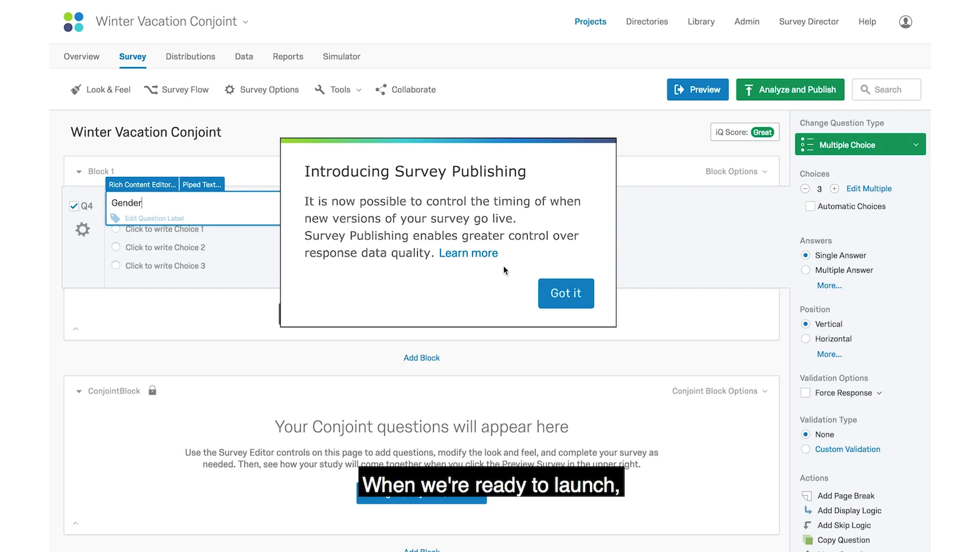Open Collaborate sharing options
Image resolution: width=980 pixels, height=552 pixels.
tap(405, 89)
